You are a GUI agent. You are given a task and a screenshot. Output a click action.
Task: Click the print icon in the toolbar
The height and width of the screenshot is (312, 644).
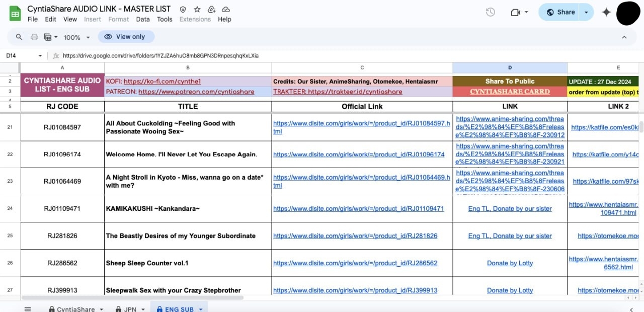[34, 37]
